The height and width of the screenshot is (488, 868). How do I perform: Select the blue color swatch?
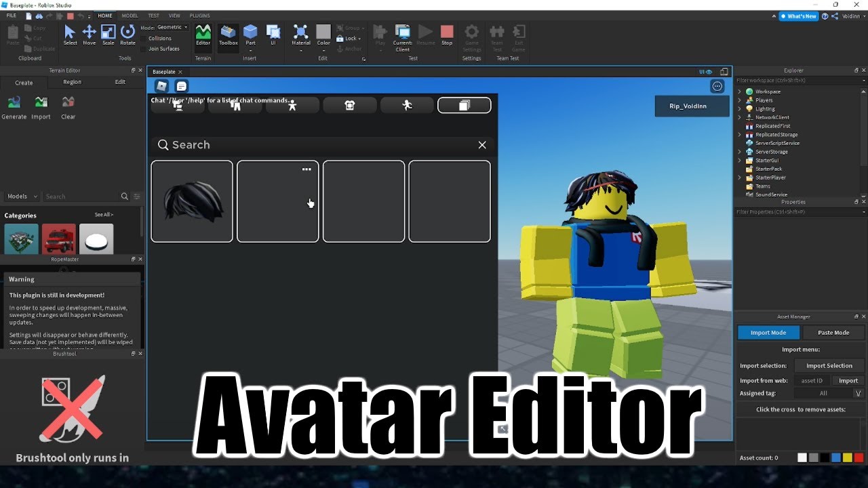[836, 457]
